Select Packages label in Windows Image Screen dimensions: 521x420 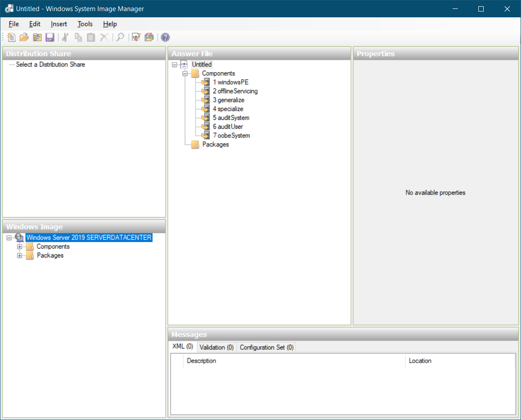pos(50,255)
